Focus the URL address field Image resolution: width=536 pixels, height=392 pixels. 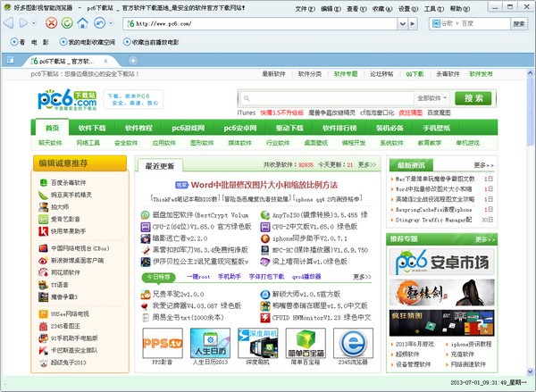tap(262, 23)
